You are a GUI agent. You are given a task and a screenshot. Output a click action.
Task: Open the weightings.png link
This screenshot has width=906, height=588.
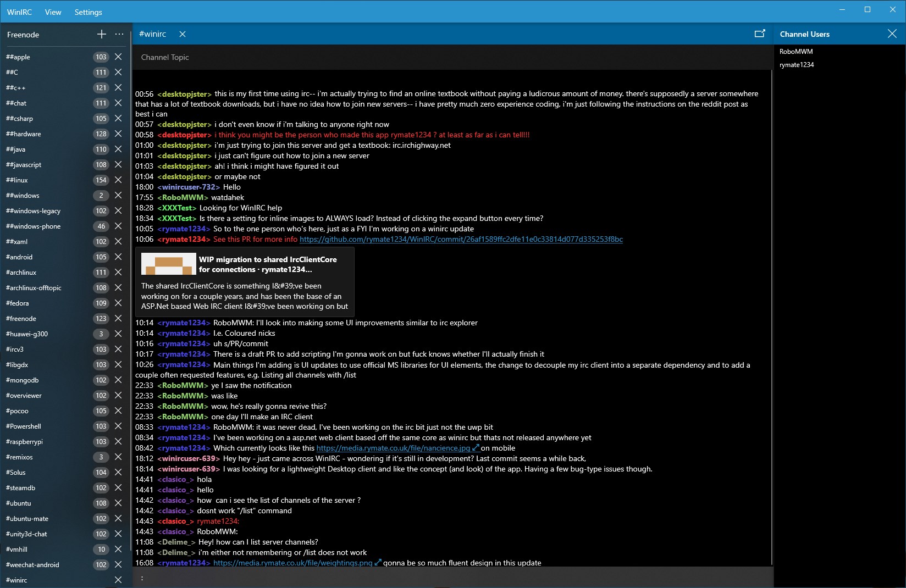[x=292, y=563]
